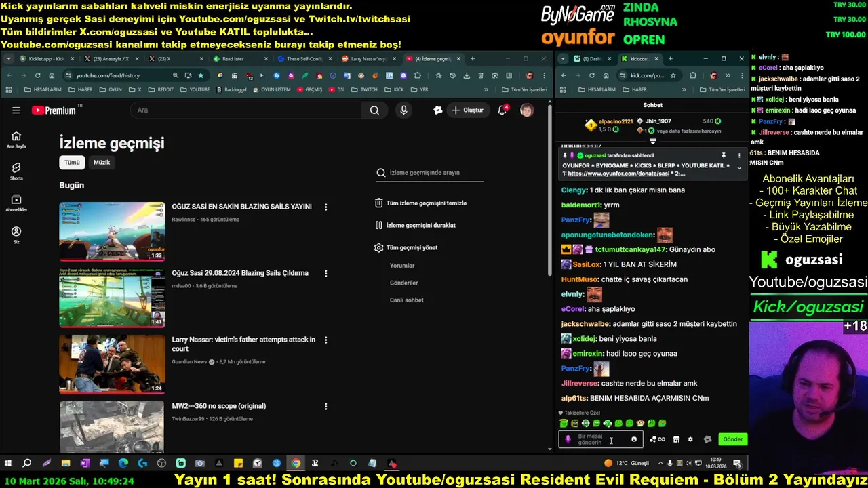Image resolution: width=868 pixels, height=488 pixels.
Task: Open the taskbar weather 12°C Güneşli widget
Action: 627,463
